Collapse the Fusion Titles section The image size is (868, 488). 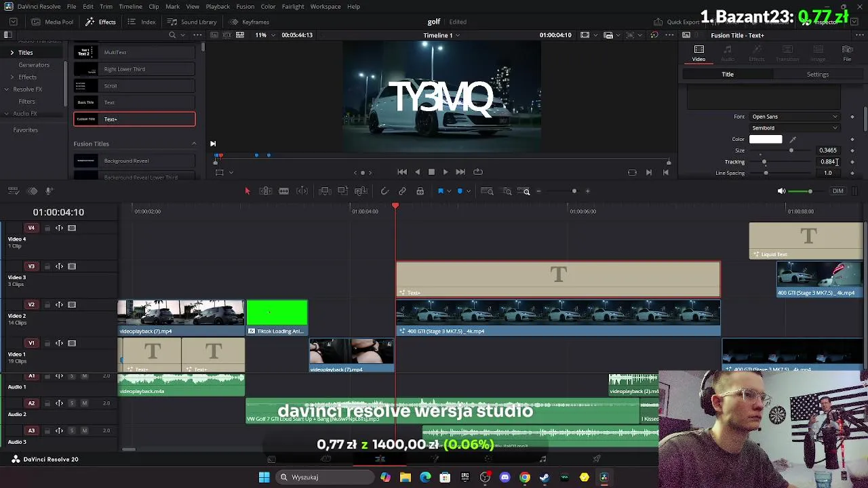pos(194,144)
